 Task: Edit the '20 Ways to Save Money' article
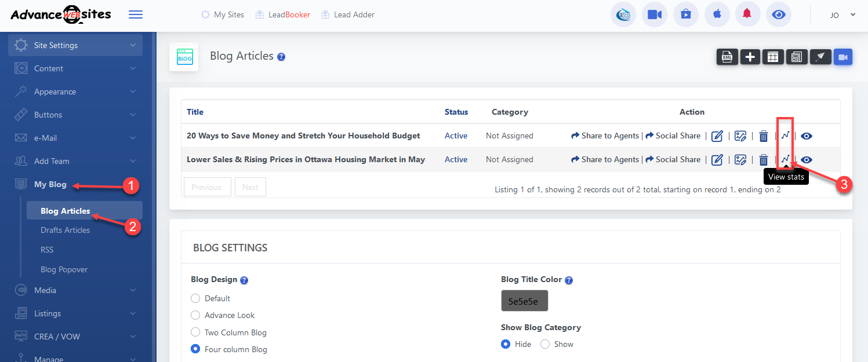click(x=717, y=136)
